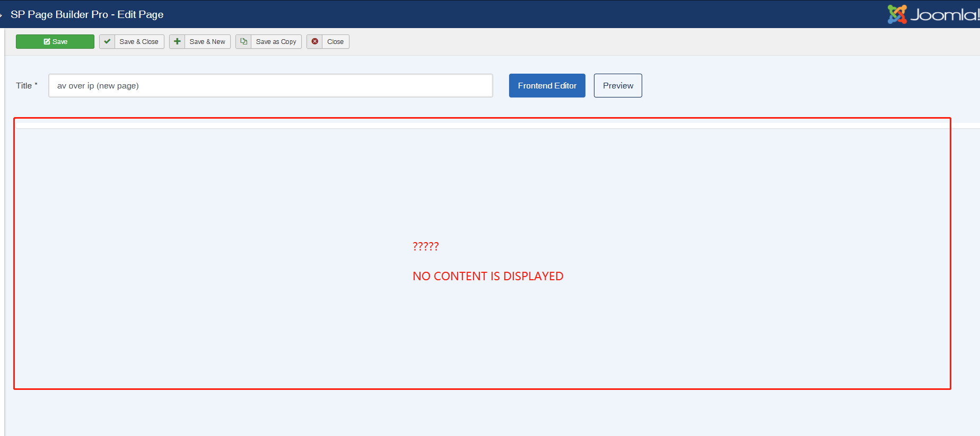Click the duplicate-pages icon beside Save as Copy

(243, 41)
